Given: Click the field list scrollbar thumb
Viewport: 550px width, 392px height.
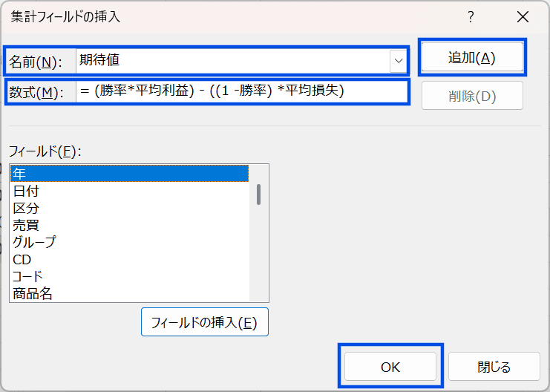Looking at the screenshot, I should tap(258, 194).
